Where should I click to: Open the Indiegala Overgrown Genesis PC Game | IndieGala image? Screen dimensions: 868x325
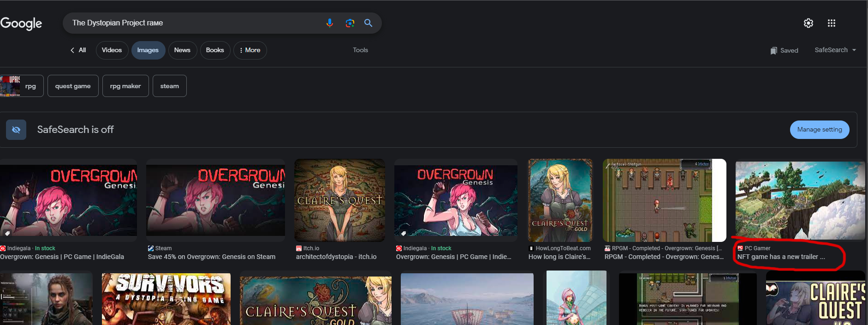pos(68,200)
